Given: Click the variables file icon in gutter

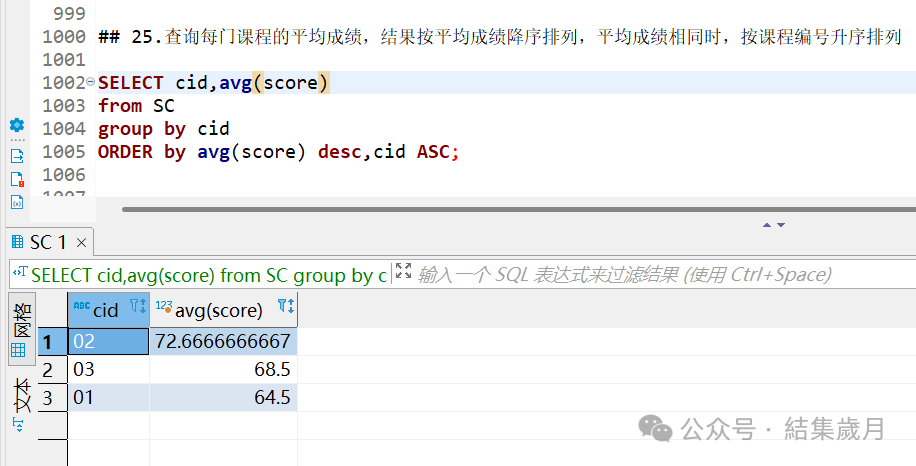Looking at the screenshot, I should click(x=17, y=201).
